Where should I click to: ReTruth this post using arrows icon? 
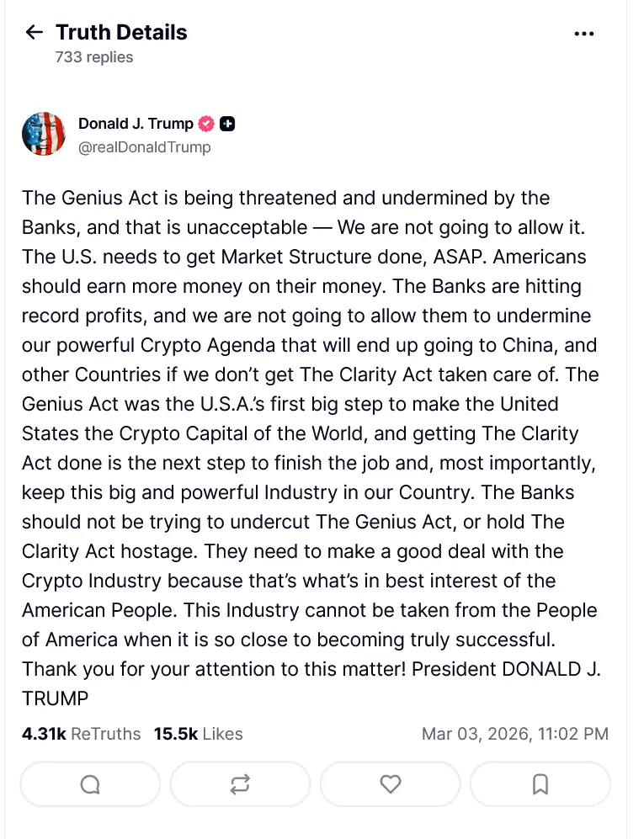click(x=240, y=784)
